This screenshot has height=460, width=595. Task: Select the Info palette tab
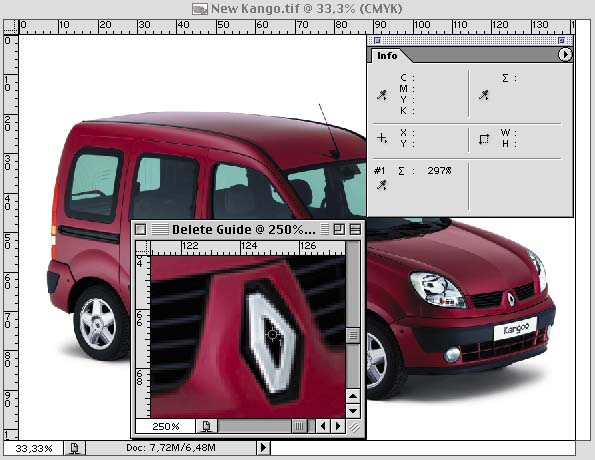(387, 56)
